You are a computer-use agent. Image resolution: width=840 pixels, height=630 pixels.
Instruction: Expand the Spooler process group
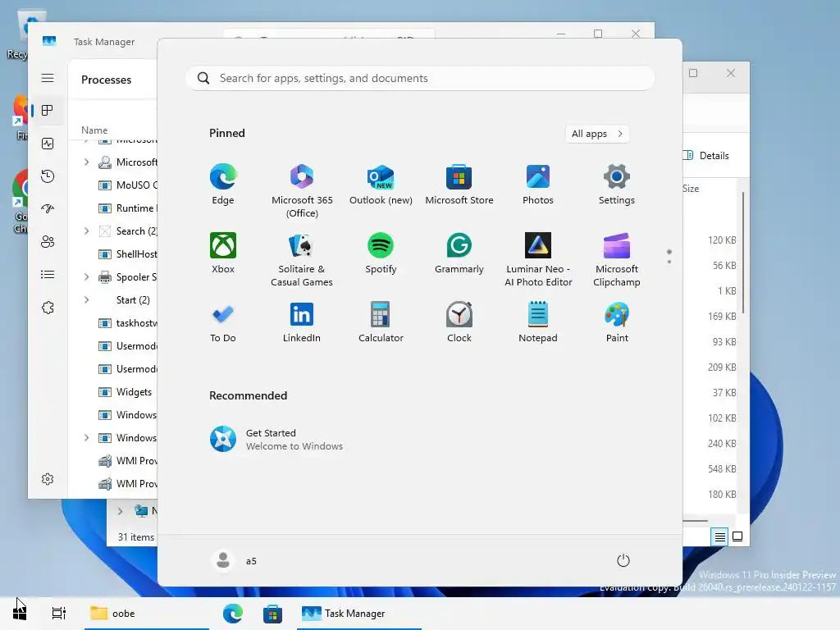tap(86, 277)
